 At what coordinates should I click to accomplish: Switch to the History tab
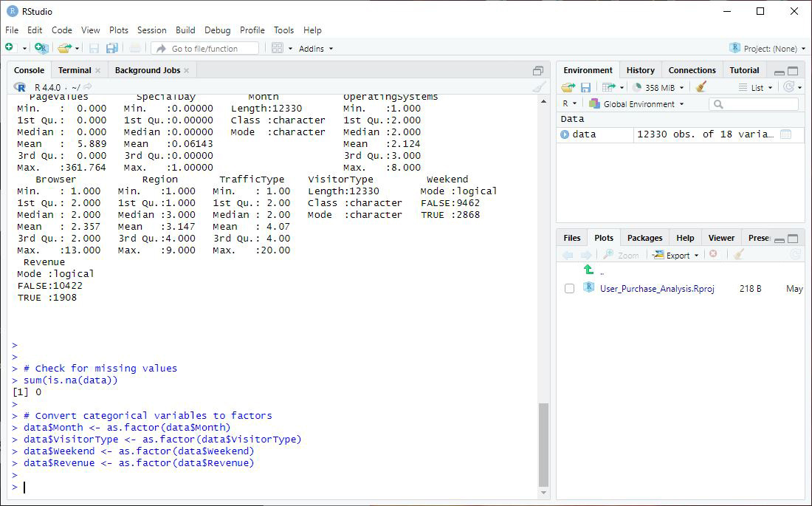click(640, 70)
